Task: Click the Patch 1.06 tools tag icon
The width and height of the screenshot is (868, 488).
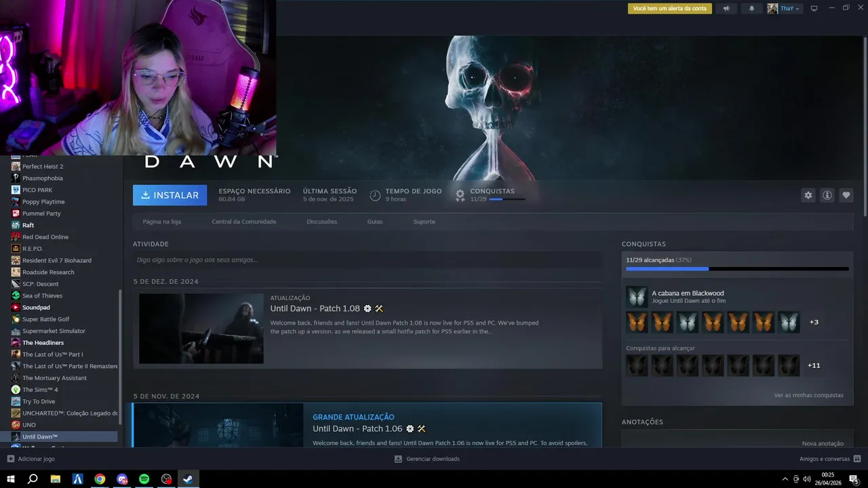Action: (421, 429)
